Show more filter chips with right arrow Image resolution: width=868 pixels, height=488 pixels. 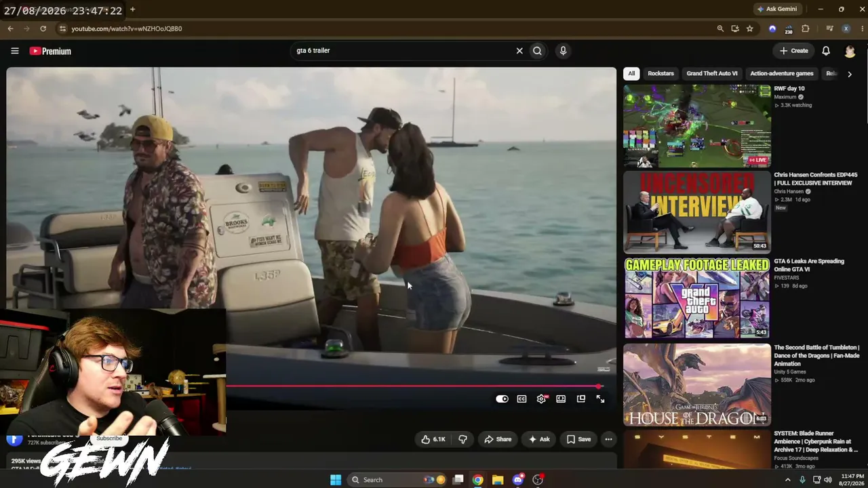tap(849, 74)
